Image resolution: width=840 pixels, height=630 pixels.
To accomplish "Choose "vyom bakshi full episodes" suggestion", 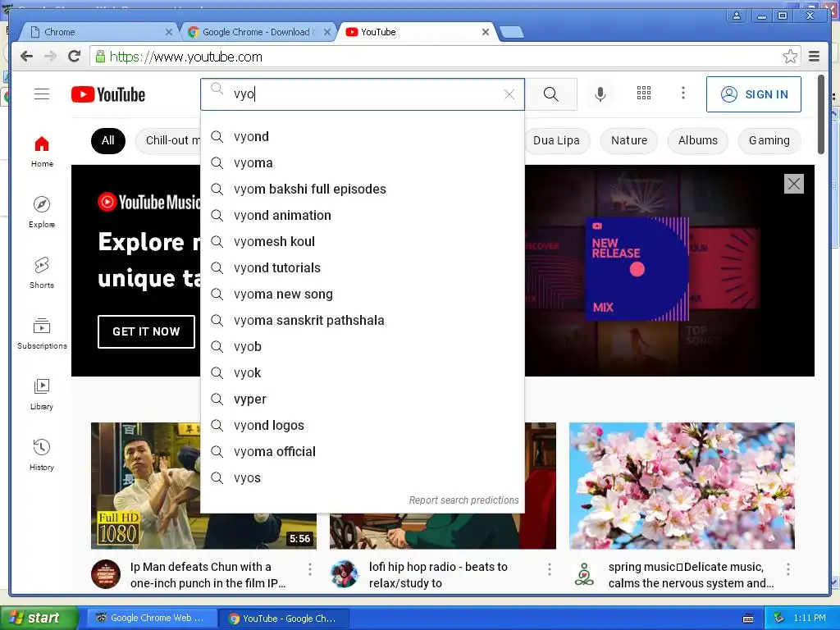I will pyautogui.click(x=362, y=189).
